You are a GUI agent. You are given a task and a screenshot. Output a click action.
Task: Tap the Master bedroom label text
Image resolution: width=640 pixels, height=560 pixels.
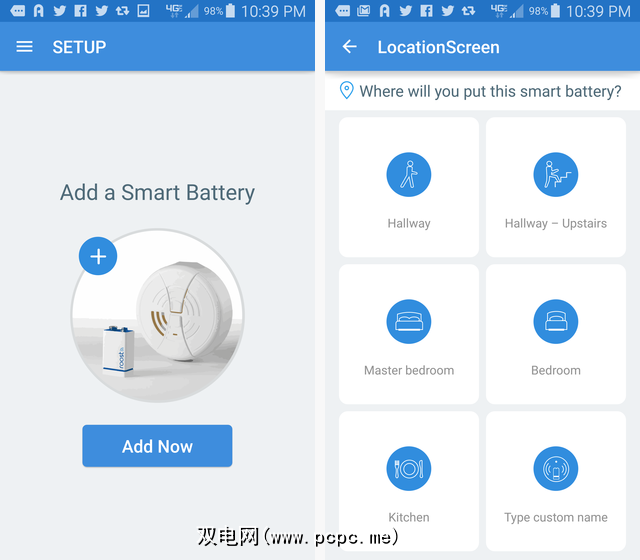(409, 370)
